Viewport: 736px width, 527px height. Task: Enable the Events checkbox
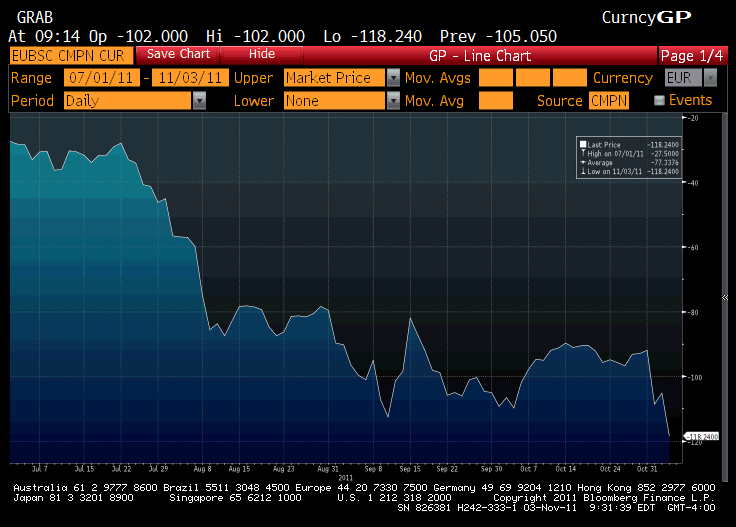tap(659, 100)
